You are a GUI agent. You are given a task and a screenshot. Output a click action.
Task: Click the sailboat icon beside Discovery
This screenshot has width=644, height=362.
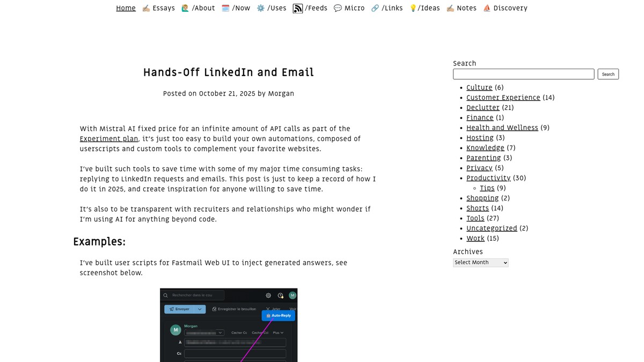pyautogui.click(x=487, y=8)
